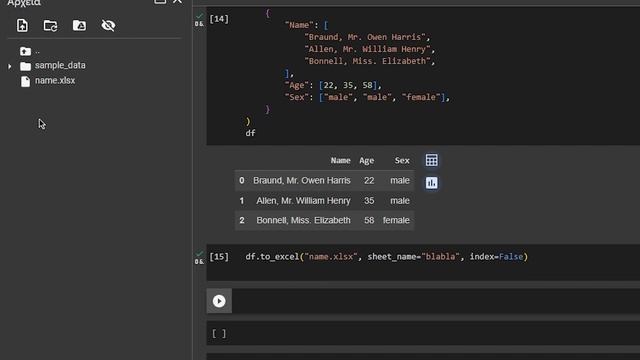This screenshot has width=640, height=360.
Task: Click the empty brackets of last cell
Action: pos(219,333)
